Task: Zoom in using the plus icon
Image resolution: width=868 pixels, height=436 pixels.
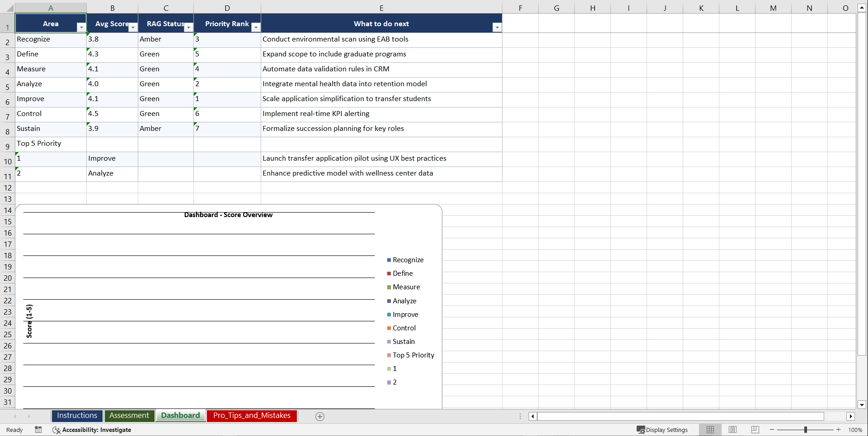Action: 839,430
